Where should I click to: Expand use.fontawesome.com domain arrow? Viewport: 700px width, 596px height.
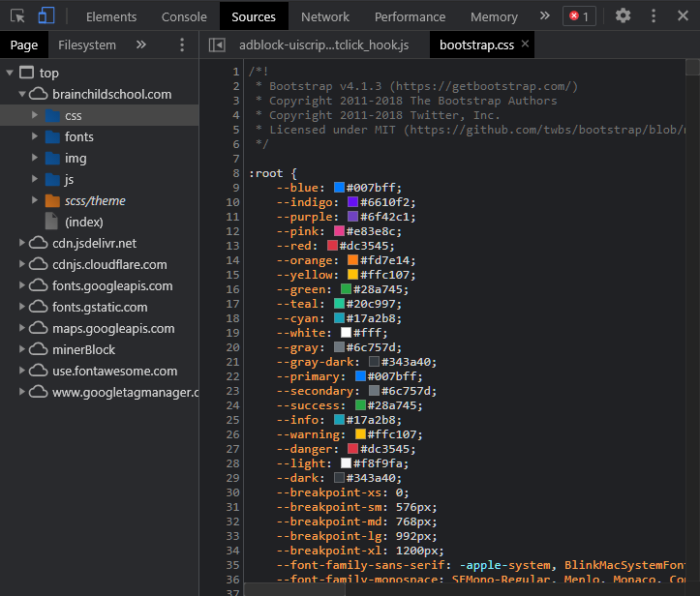tap(22, 371)
